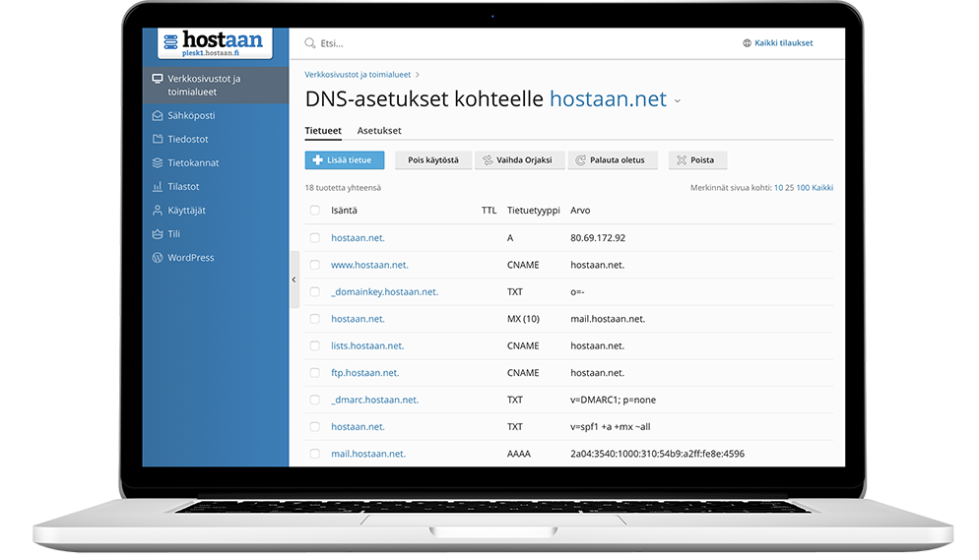Click the swap icon on Vaihda Orjaksi
The height and width of the screenshot is (560, 979).
pos(488,160)
